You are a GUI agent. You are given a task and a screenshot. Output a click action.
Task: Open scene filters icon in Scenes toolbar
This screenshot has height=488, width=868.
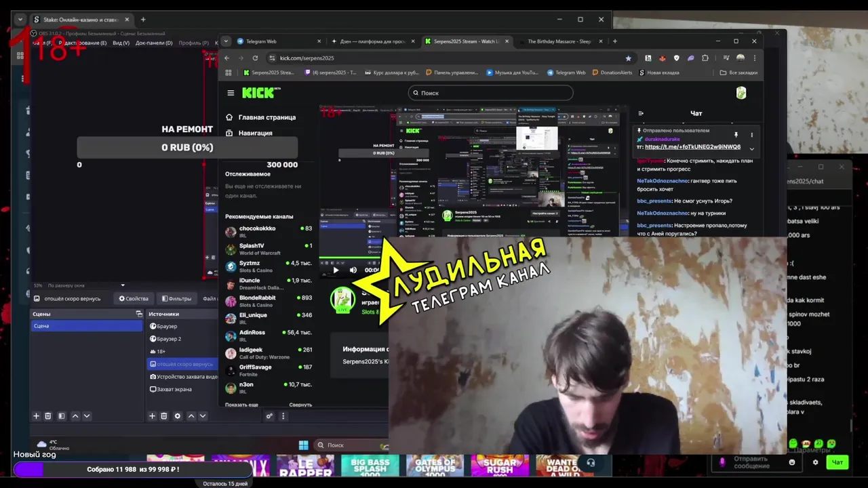[x=61, y=416]
